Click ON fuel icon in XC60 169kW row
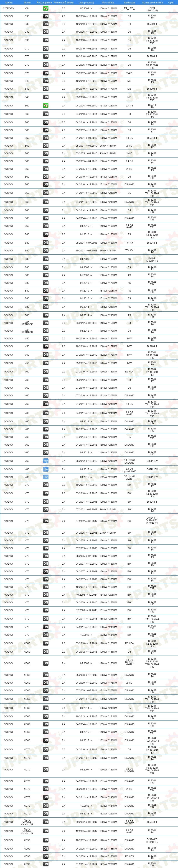 click(46, 724)
